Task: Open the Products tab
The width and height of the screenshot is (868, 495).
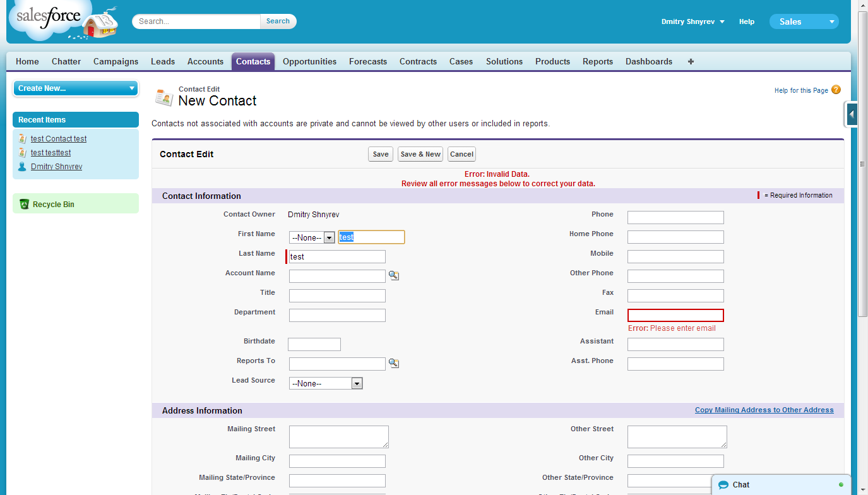Action: (x=552, y=61)
